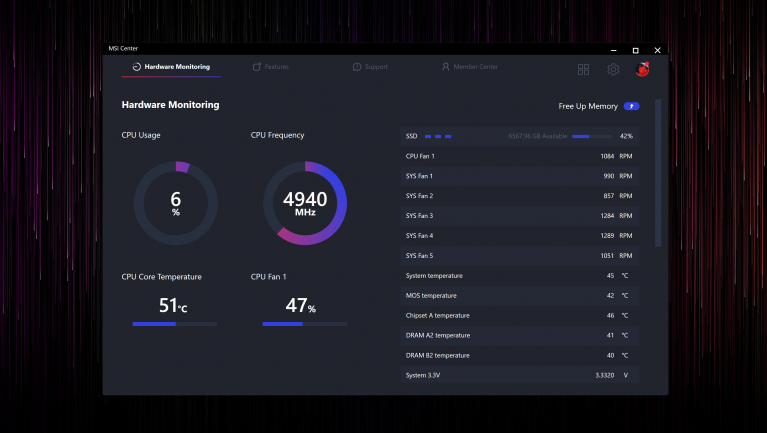Toggle the Free Up Memory switch
This screenshot has height=433, width=767.
[632, 106]
